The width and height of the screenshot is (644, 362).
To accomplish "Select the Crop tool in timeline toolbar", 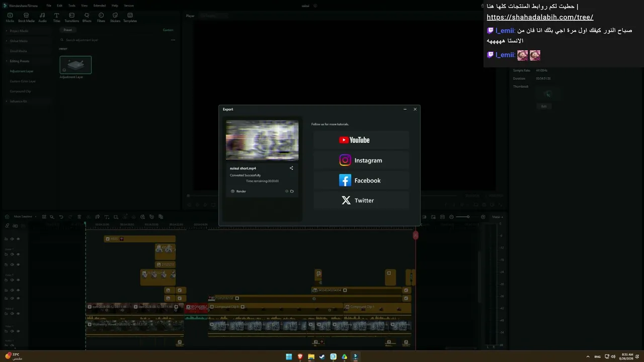I will pyautogui.click(x=116, y=217).
